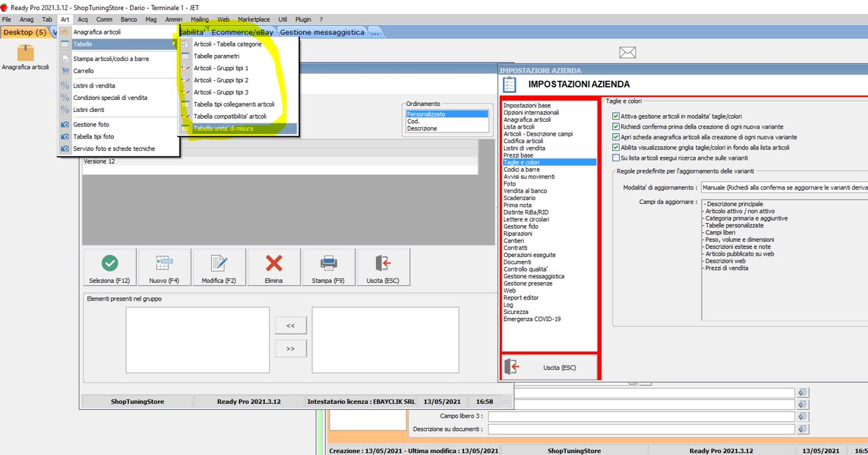Click the Versione 12 row
This screenshot has width=868, height=455.
pos(280,162)
